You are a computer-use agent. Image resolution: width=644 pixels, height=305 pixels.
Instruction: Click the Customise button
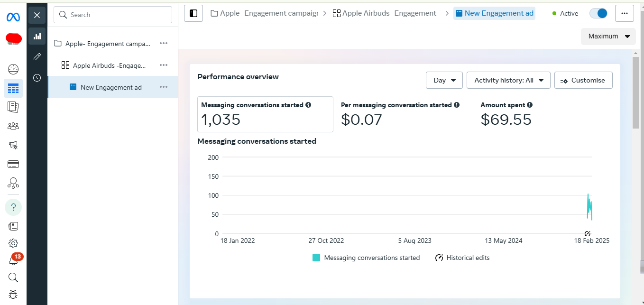[583, 80]
